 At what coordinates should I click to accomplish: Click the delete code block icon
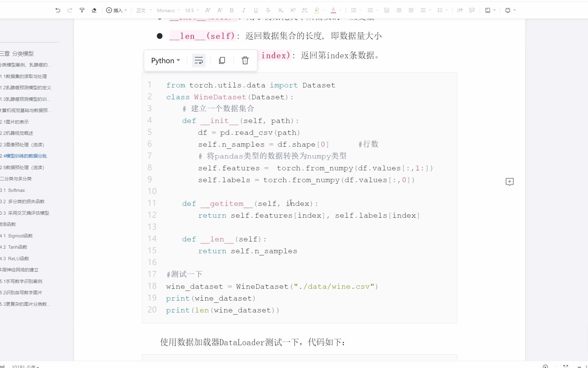click(x=245, y=60)
